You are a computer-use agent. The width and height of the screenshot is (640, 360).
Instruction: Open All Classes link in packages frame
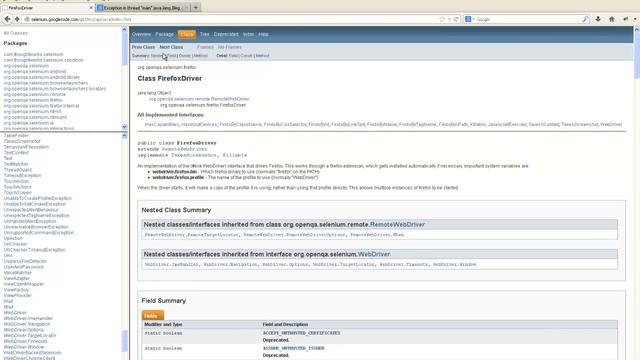pos(16,33)
